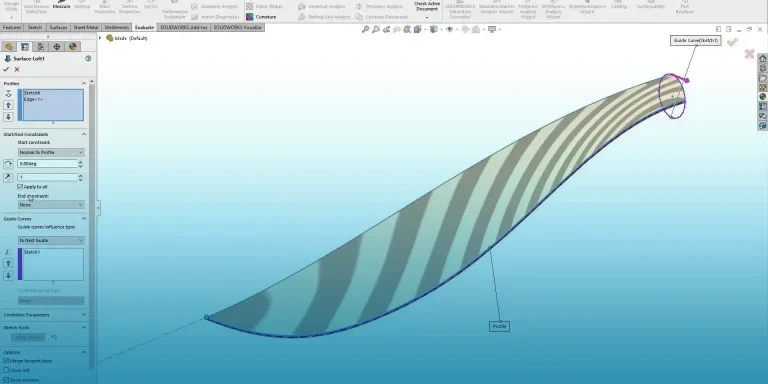
Task: Open the PropertyManager tab icon
Action: coord(24,47)
